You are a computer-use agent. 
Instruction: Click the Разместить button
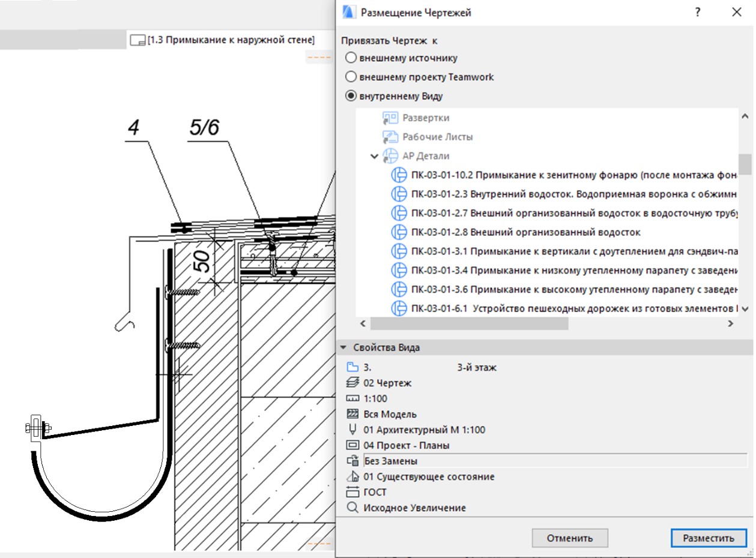click(x=708, y=538)
